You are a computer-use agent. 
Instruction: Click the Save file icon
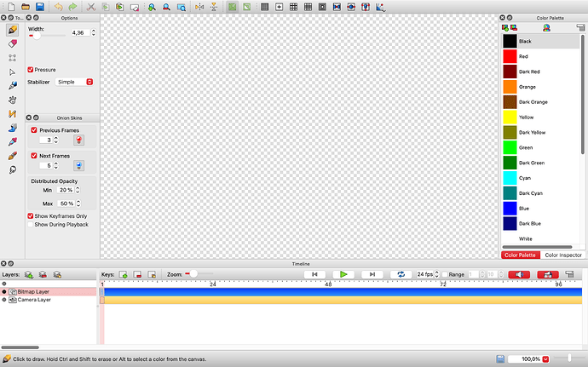click(40, 7)
